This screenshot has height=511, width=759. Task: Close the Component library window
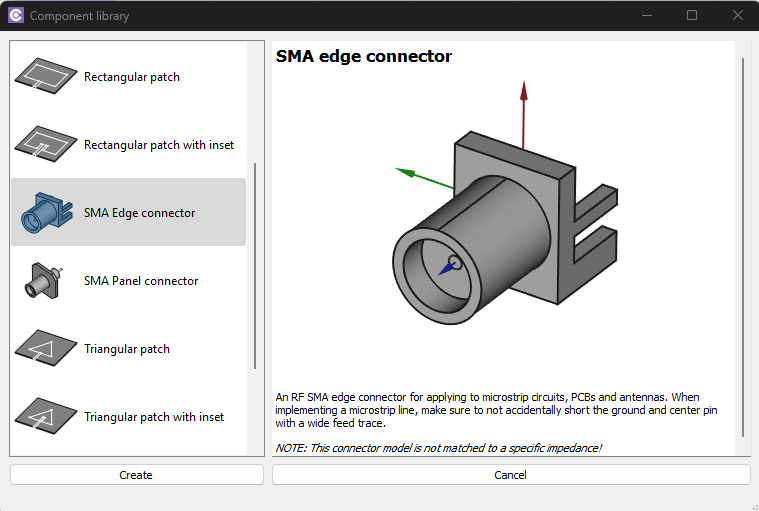(x=737, y=15)
